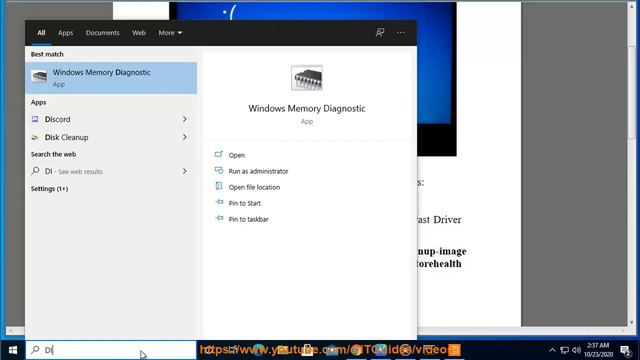The image size is (640, 360).
Task: Open the volume speaker tray icon
Action: pos(576,350)
